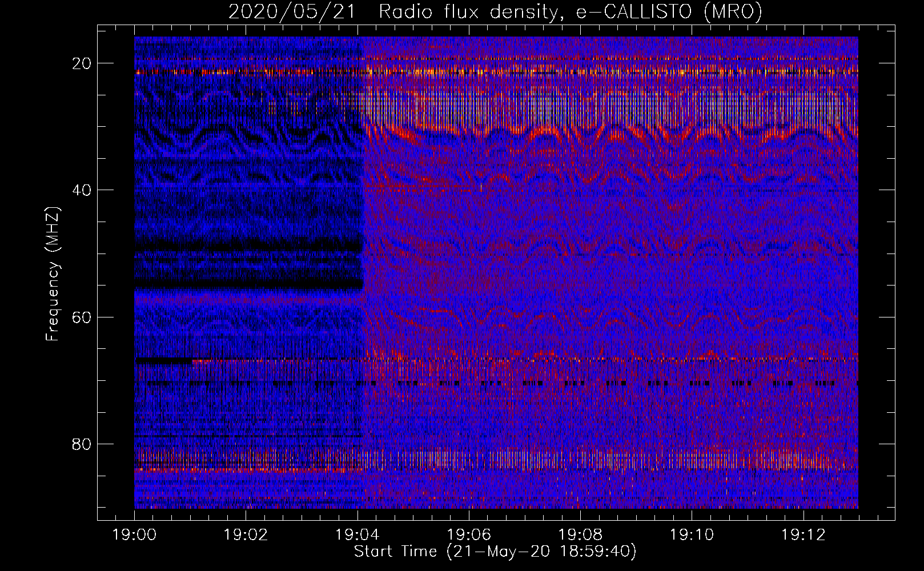
Task: Click the "80" frequency tick label
Action: coord(82,444)
